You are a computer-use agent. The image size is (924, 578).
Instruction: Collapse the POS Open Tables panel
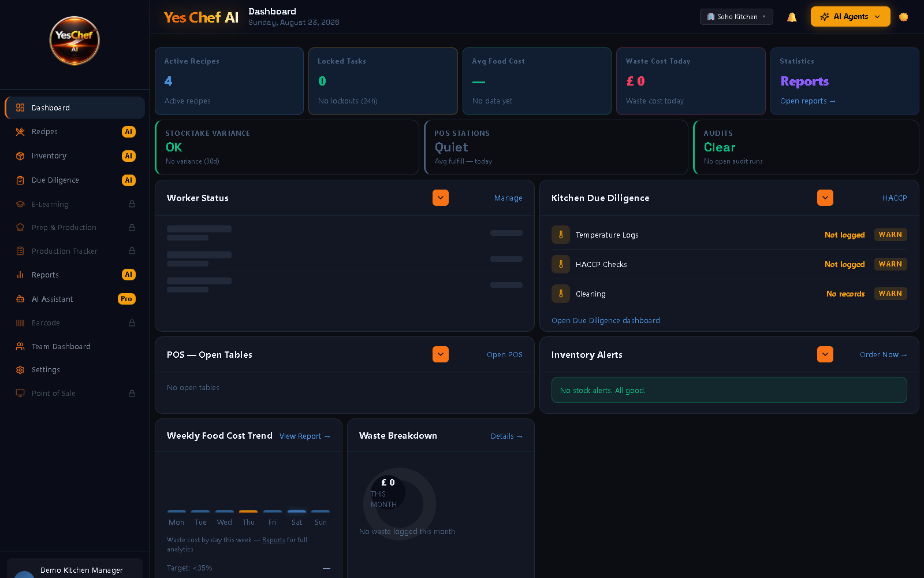pos(441,354)
